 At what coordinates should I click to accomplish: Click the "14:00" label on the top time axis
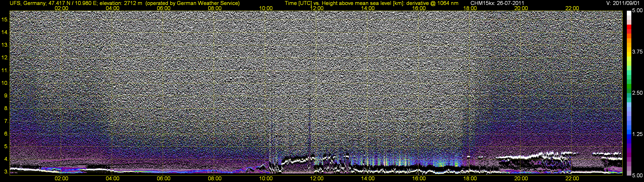pyautogui.click(x=368, y=8)
